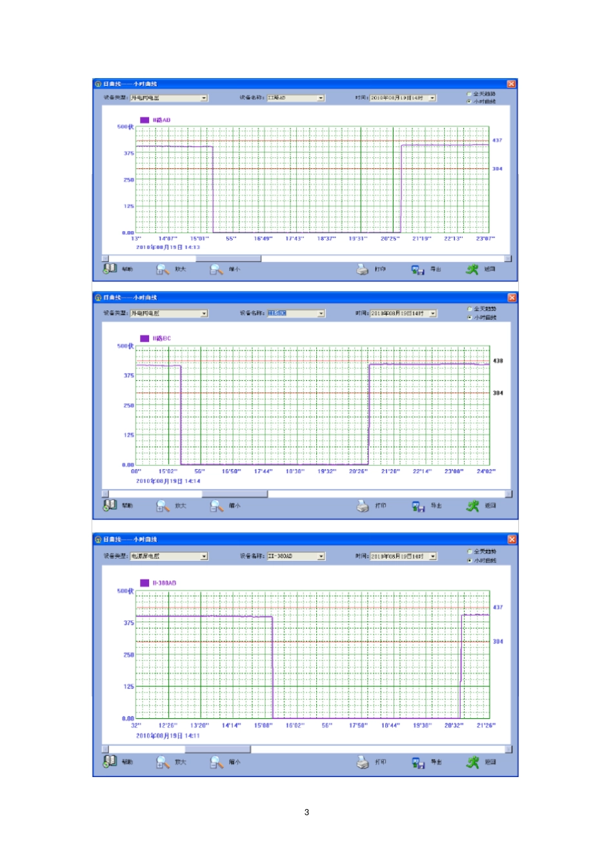Click the purple II路BC legend swatch
Image resolution: width=613 pixels, height=868 pixels.
tap(145, 338)
